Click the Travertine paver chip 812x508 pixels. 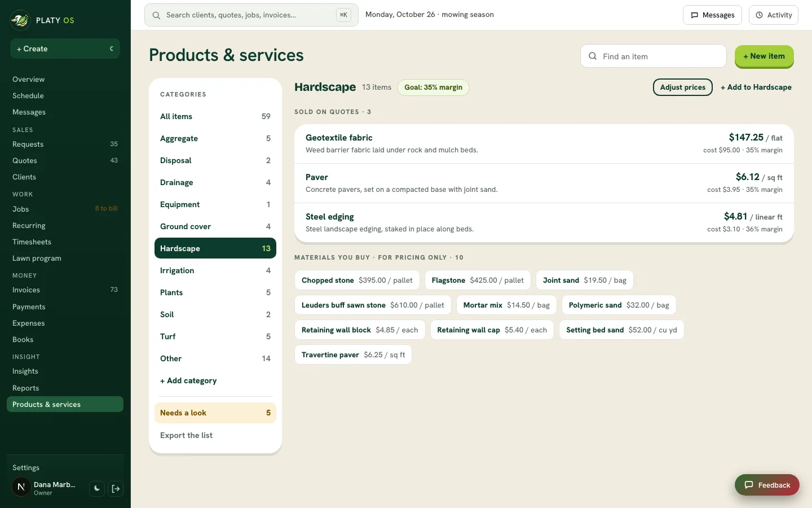(x=353, y=355)
